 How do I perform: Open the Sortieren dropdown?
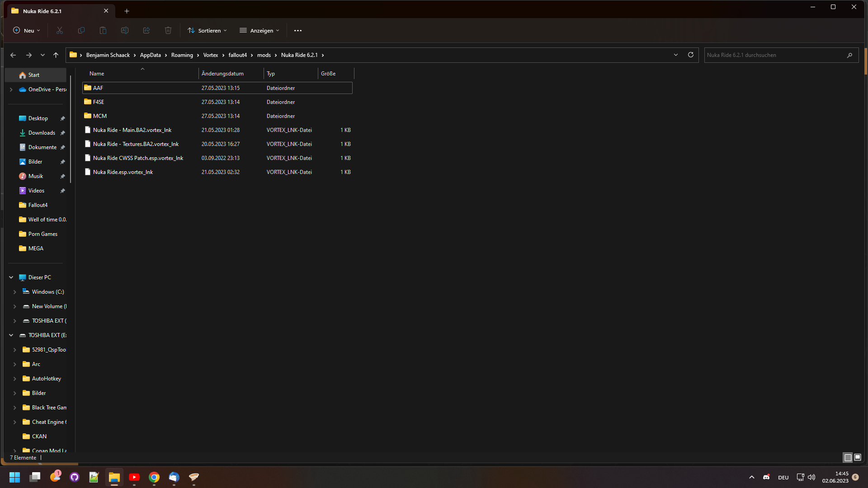click(207, 30)
